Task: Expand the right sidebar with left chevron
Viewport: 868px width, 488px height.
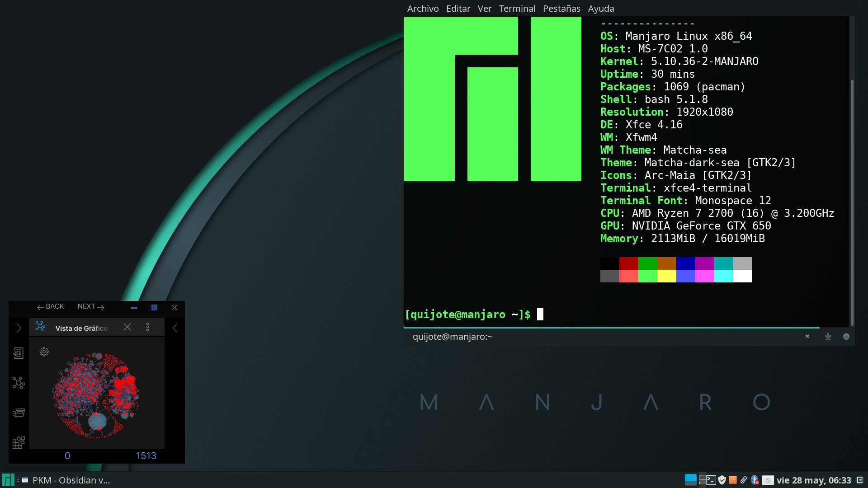Action: [175, 328]
